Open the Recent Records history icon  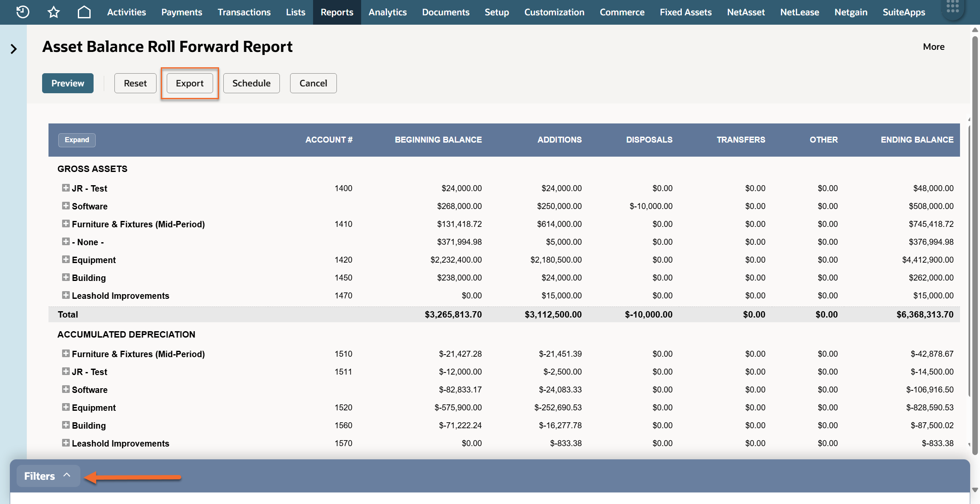(x=23, y=12)
